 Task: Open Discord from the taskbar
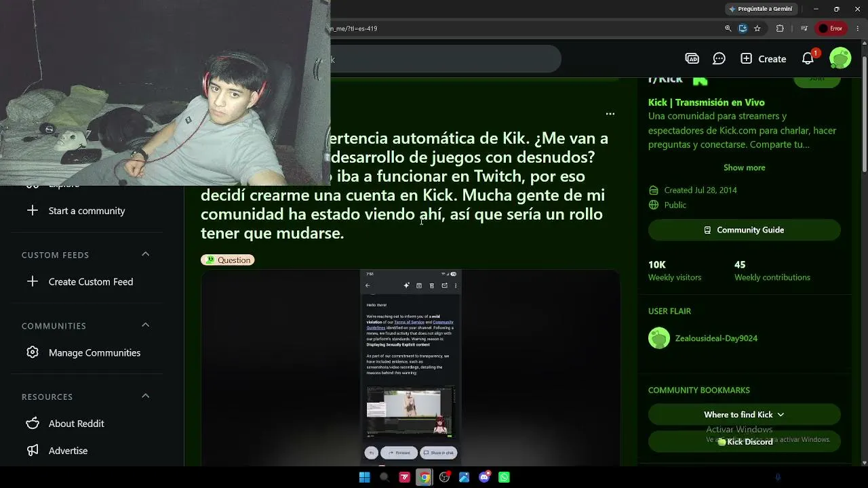click(484, 477)
